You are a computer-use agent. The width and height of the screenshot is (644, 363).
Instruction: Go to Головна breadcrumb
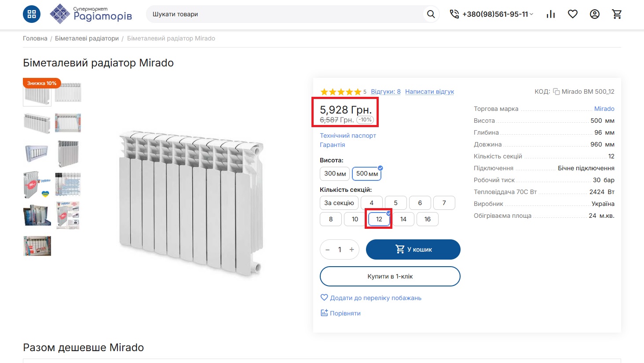pos(35,38)
